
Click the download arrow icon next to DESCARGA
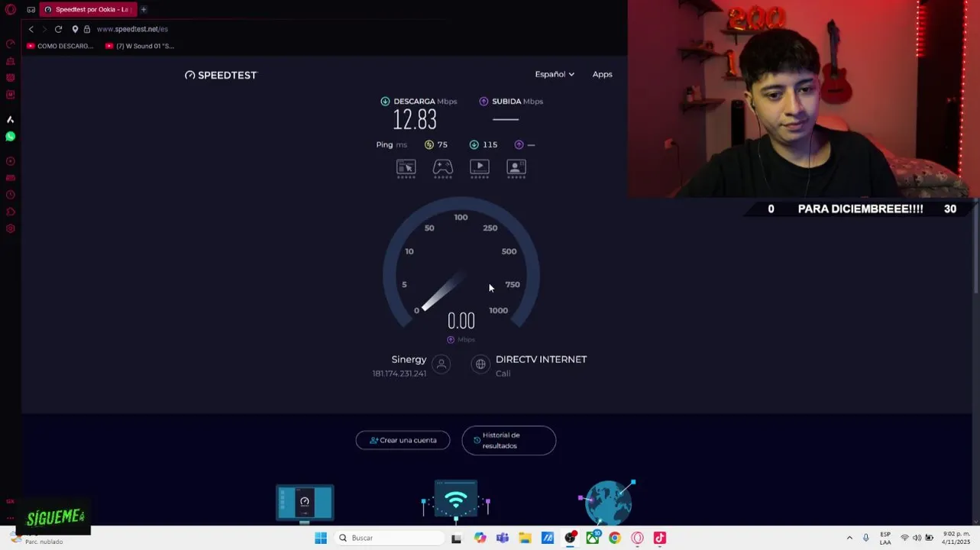click(x=385, y=101)
